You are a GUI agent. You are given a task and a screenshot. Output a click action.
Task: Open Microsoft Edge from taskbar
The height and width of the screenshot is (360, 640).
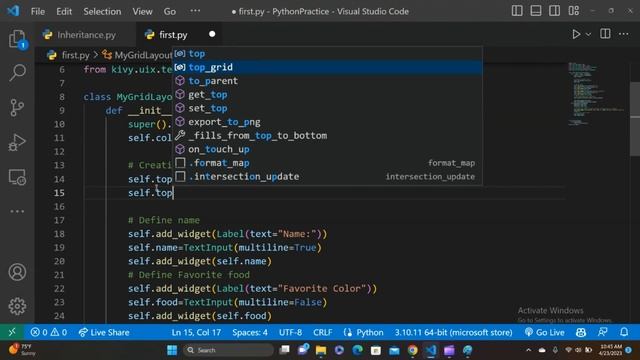358,350
